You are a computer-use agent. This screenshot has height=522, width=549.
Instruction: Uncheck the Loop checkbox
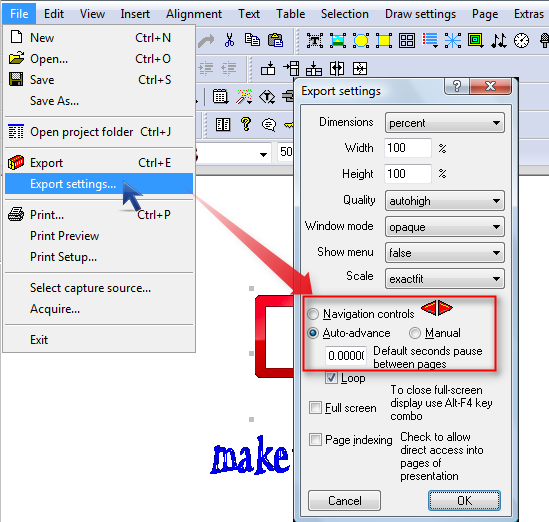tap(331, 378)
